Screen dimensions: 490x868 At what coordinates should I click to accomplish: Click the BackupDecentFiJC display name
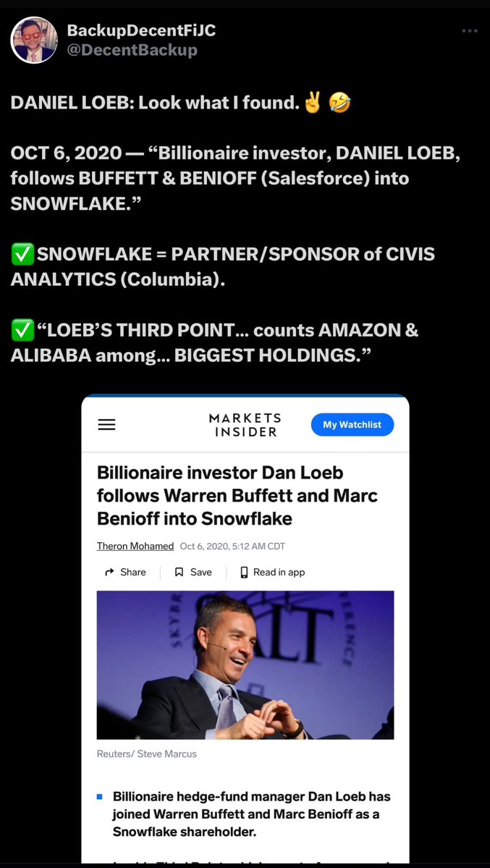[141, 31]
